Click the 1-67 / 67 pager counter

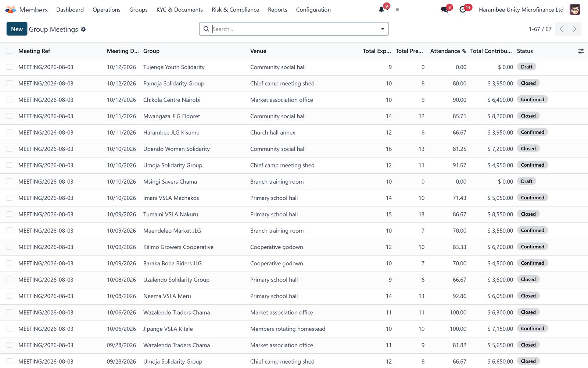(x=540, y=29)
